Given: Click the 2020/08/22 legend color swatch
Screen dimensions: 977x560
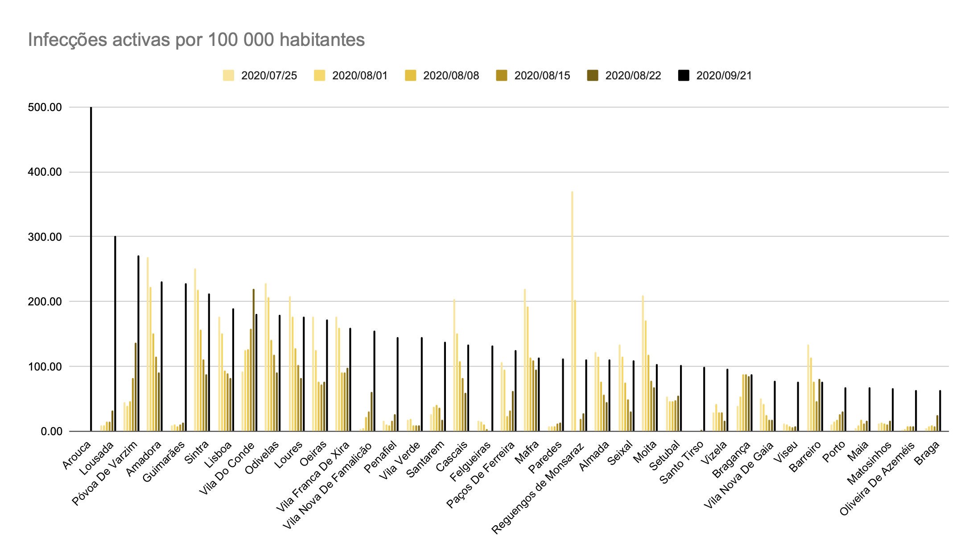Looking at the screenshot, I should (593, 75).
